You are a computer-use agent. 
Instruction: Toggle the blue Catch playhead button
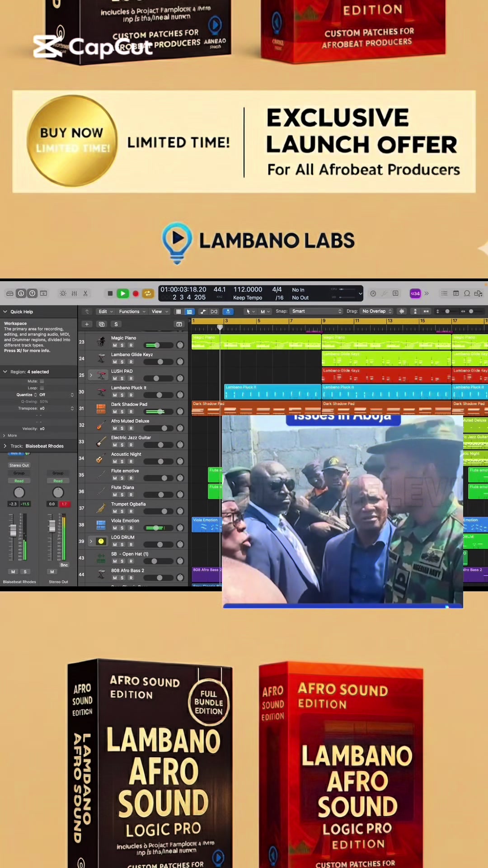[228, 311]
